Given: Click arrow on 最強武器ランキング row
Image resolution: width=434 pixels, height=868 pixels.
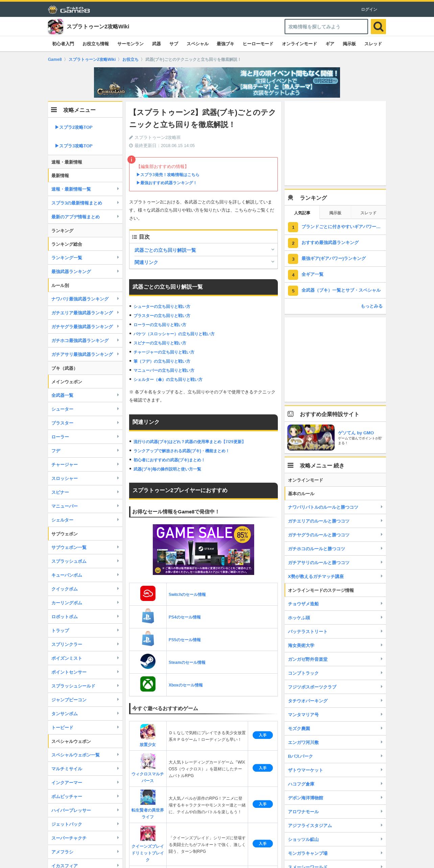Looking at the screenshot, I should click(x=118, y=271).
